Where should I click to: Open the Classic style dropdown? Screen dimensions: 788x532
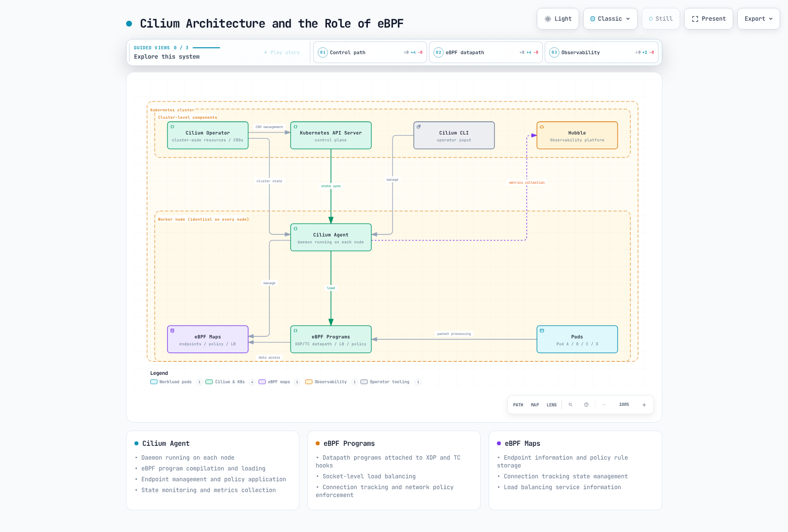coord(610,19)
